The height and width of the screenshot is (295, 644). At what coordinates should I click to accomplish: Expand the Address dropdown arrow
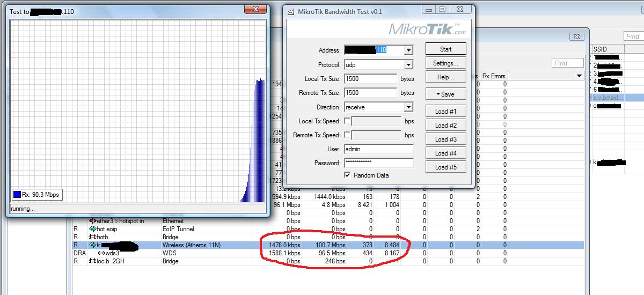coord(409,50)
